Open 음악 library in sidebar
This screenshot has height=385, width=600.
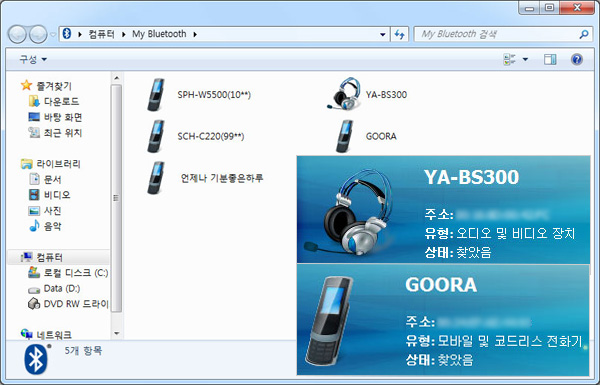pos(45,226)
